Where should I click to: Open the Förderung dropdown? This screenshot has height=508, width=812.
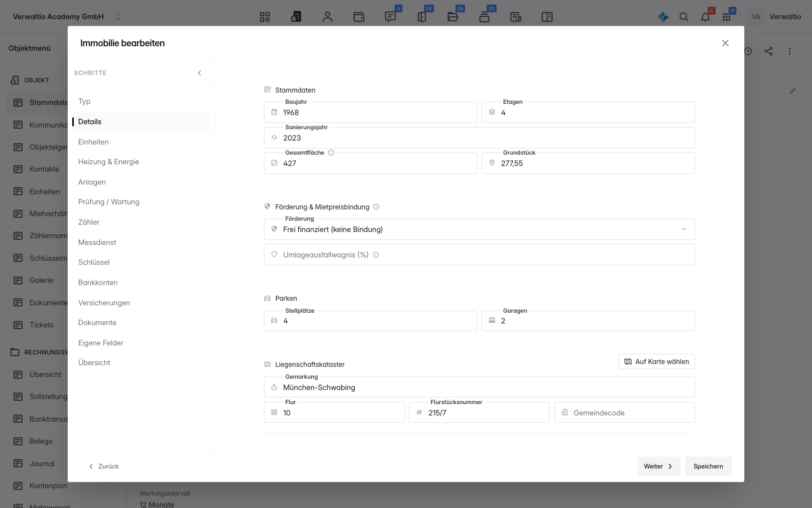point(479,229)
